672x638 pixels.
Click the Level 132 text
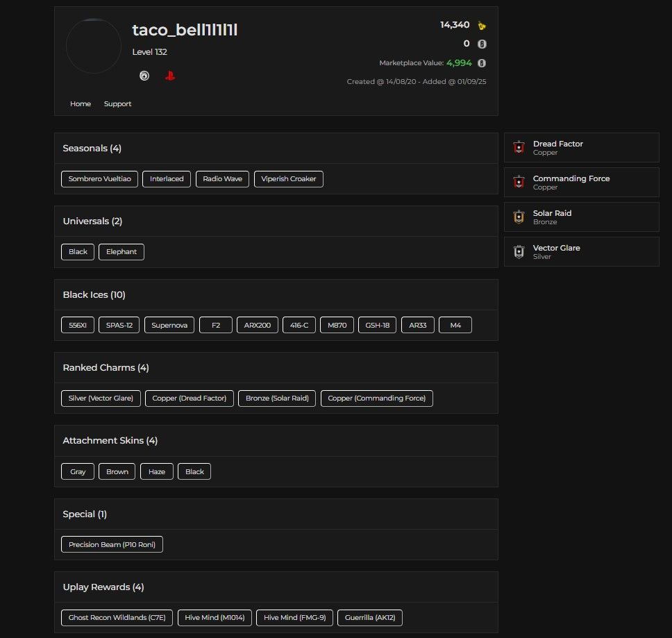coord(149,52)
